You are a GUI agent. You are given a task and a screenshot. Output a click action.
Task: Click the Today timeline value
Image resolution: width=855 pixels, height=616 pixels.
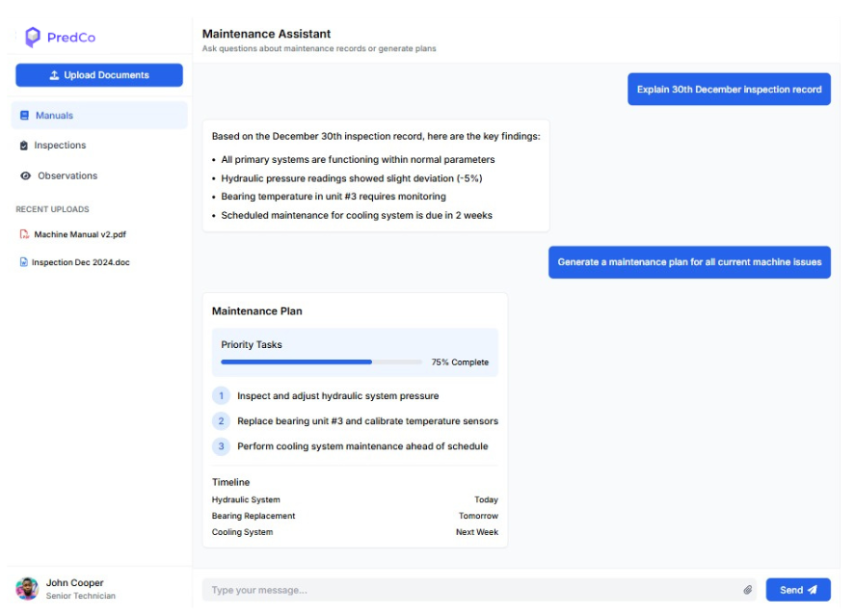tap(486, 500)
